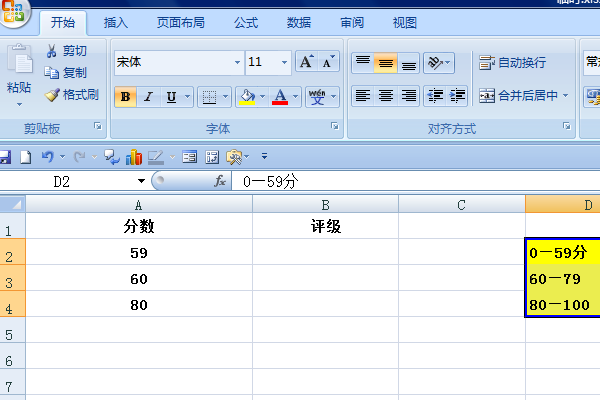The image size is (600, 400).
Task: Click the Select All corner button
Action: coord(13,204)
